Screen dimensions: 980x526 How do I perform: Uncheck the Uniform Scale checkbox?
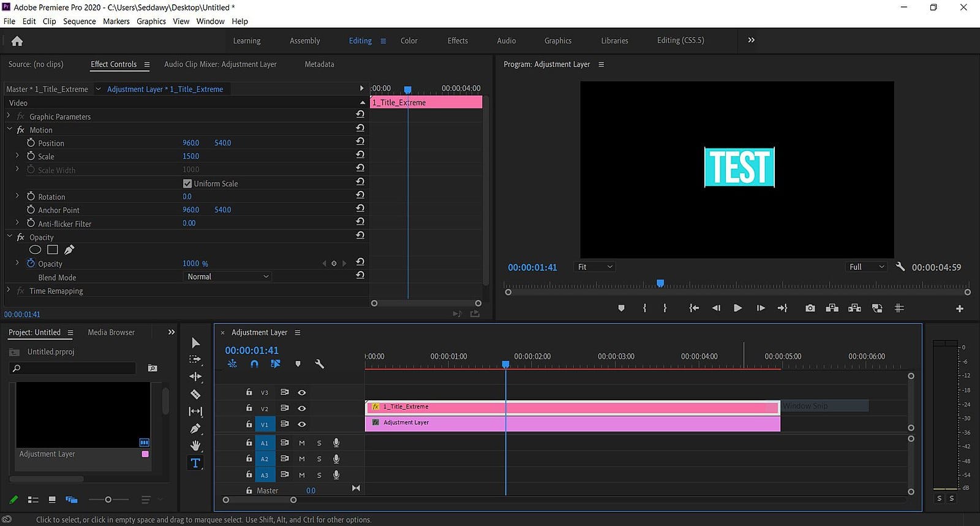point(187,183)
